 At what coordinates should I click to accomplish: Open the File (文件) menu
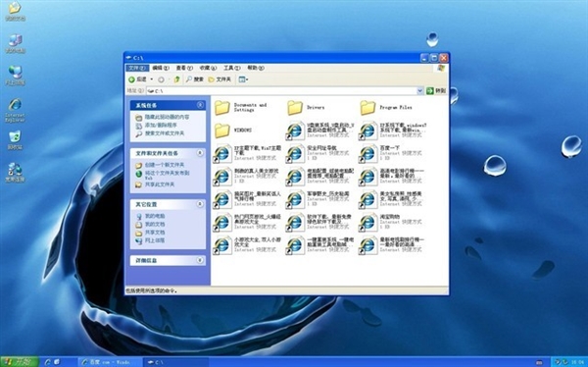coord(137,68)
